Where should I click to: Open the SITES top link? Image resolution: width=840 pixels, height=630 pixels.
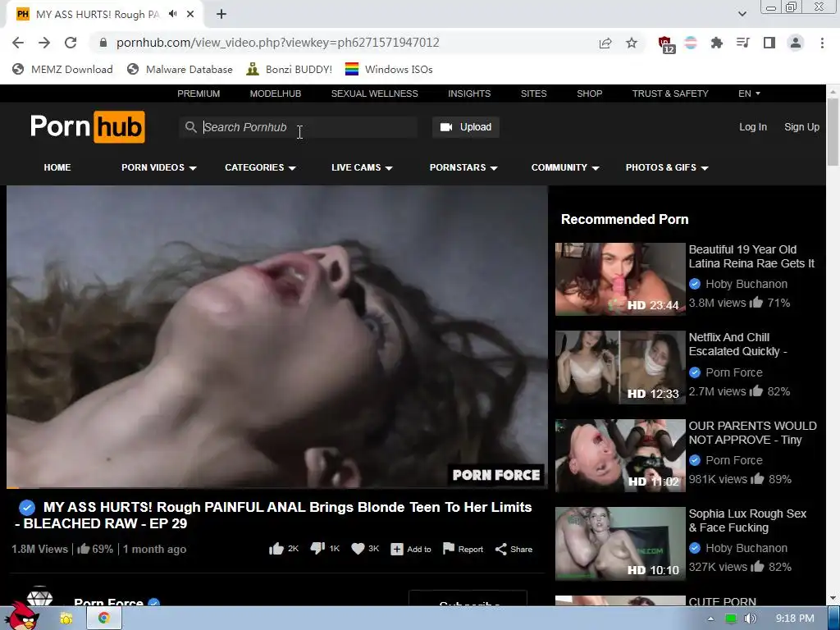point(533,94)
